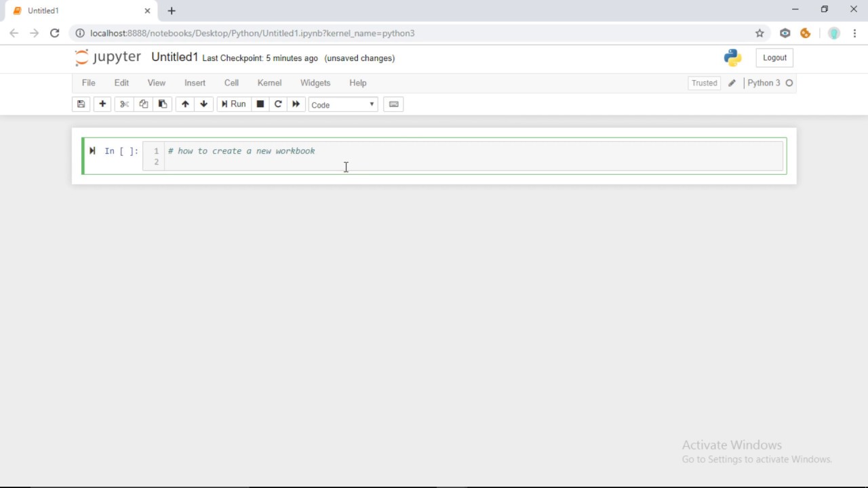The image size is (868, 488).
Task: Go back in the browser
Action: (14, 33)
